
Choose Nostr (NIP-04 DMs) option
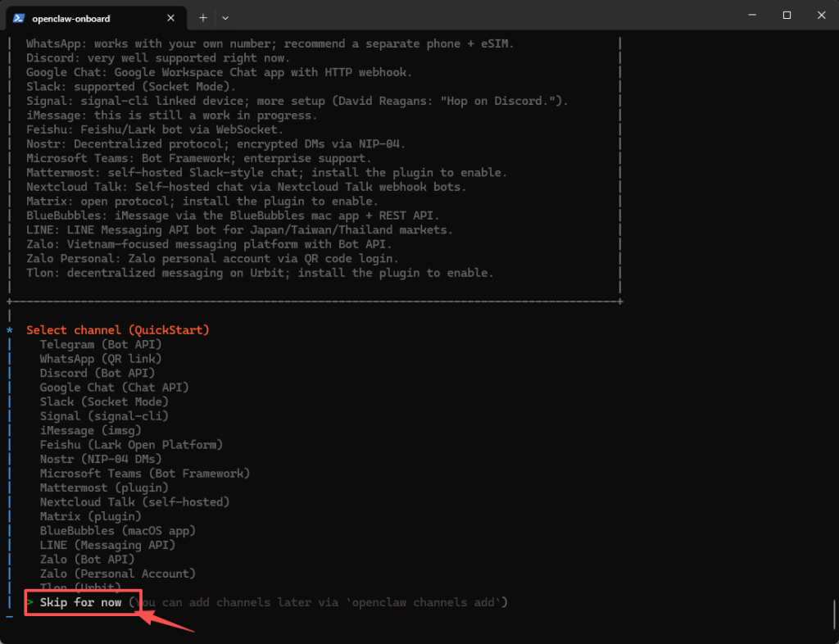[x=101, y=459]
